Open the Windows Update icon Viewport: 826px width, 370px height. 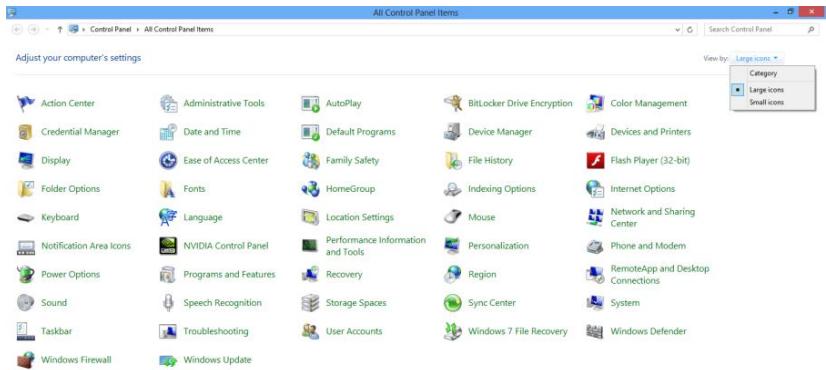click(168, 360)
